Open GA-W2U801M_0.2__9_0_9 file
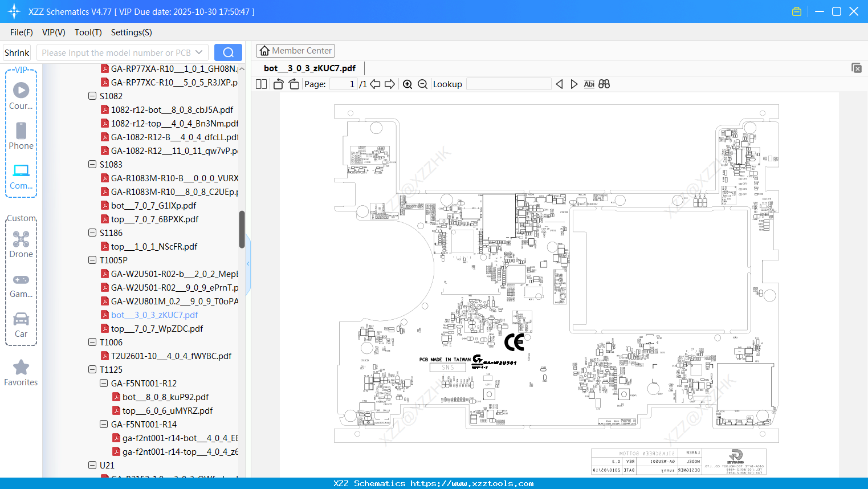Screen dimensions: 868x489 [x=174, y=301]
